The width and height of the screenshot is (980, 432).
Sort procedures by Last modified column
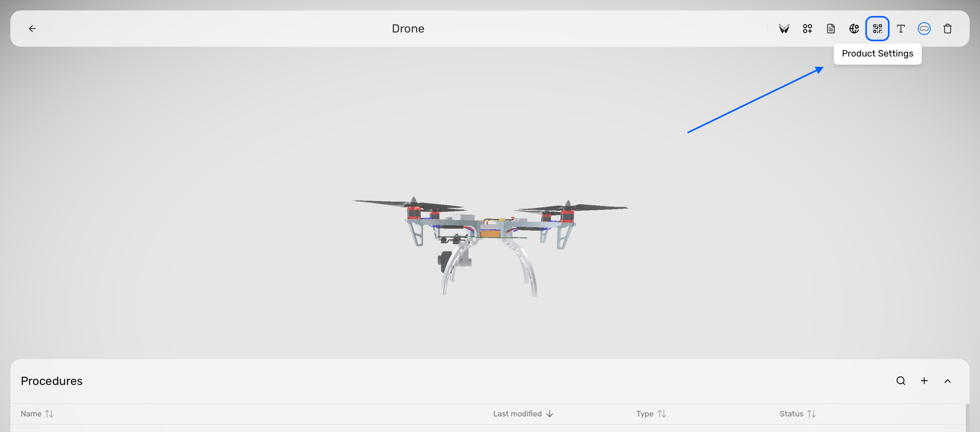523,414
